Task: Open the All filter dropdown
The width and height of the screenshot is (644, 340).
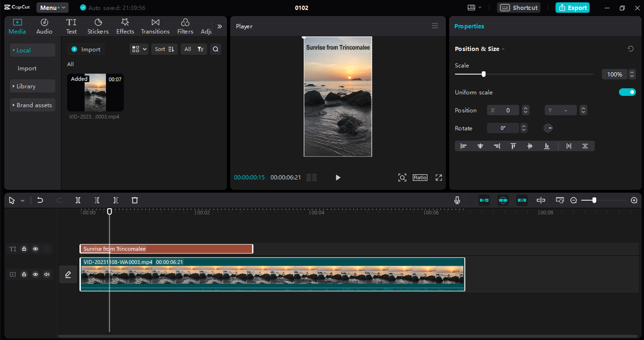Action: click(x=194, y=49)
